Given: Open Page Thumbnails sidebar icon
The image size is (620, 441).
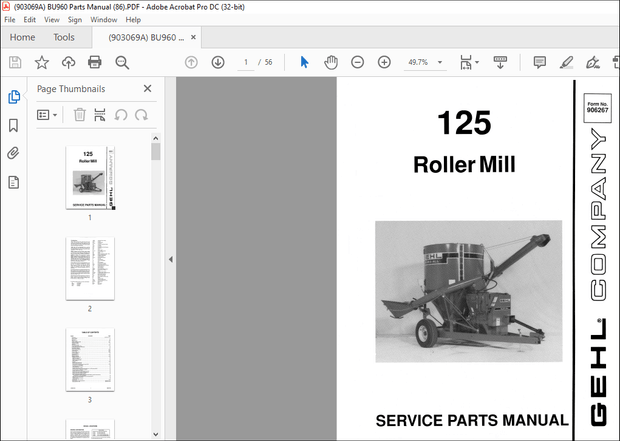Looking at the screenshot, I should pos(14,97).
